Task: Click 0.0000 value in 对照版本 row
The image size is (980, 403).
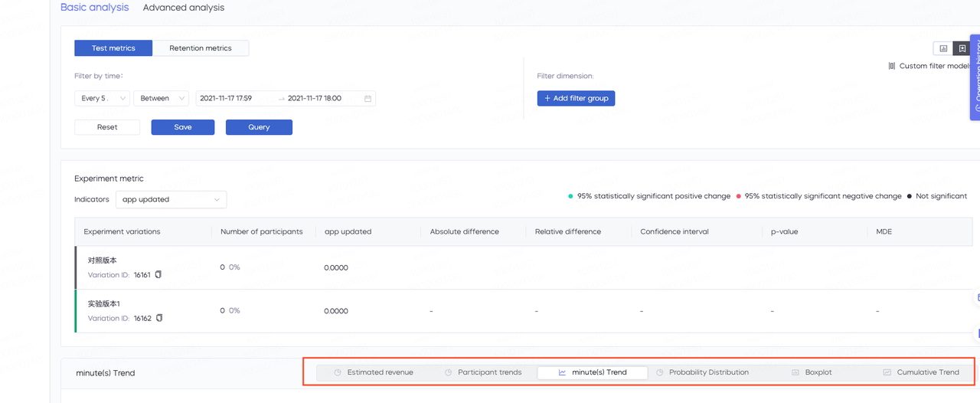Action: pyautogui.click(x=336, y=267)
